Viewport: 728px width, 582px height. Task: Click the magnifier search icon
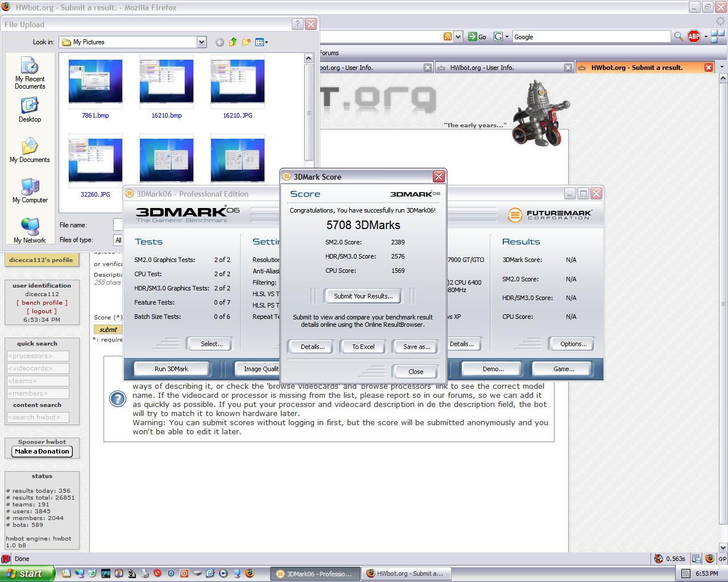pyautogui.click(x=679, y=36)
